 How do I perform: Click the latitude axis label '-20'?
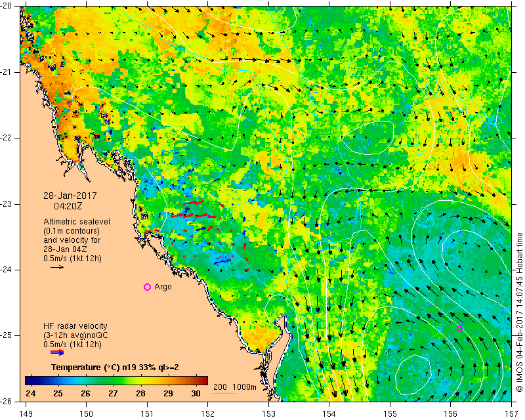click(x=6, y=6)
